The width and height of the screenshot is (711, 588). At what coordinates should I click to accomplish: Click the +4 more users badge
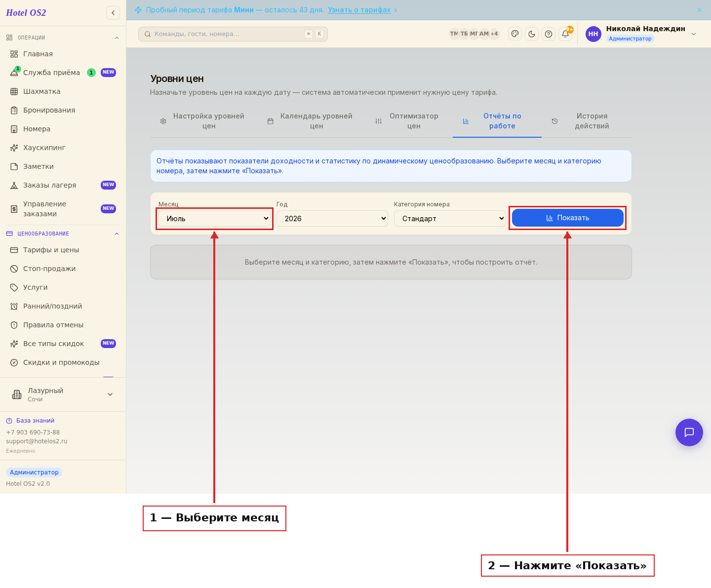tap(494, 34)
